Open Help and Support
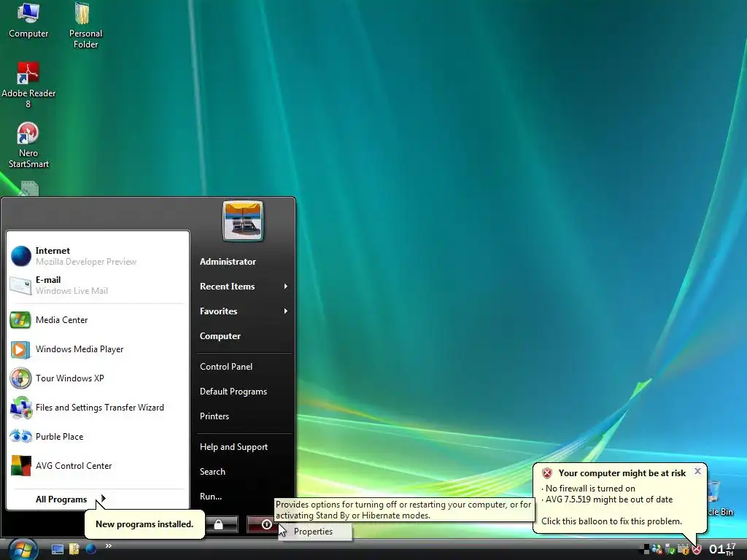 tap(244, 447)
